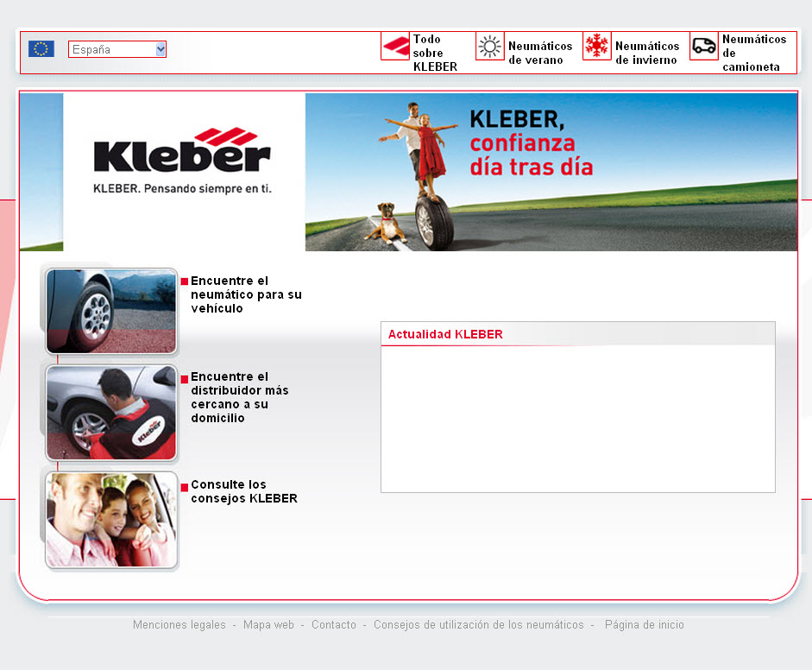
Task: Click the large Kleber brand logo
Action: pyautogui.click(x=182, y=149)
